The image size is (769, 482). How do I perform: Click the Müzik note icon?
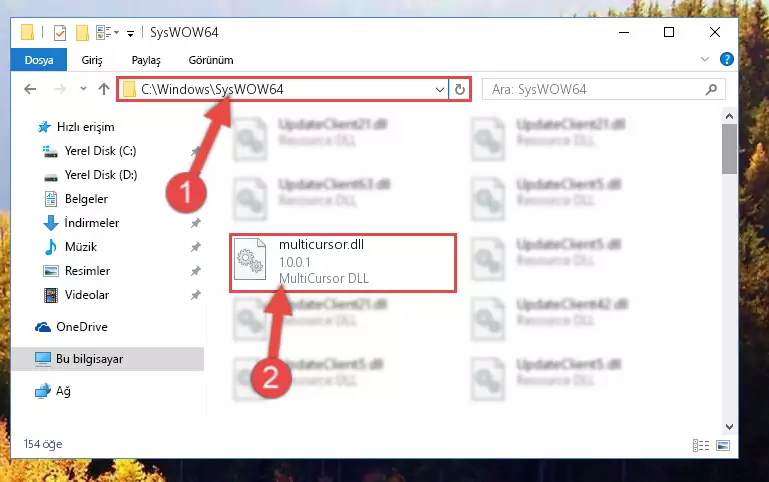pos(51,247)
